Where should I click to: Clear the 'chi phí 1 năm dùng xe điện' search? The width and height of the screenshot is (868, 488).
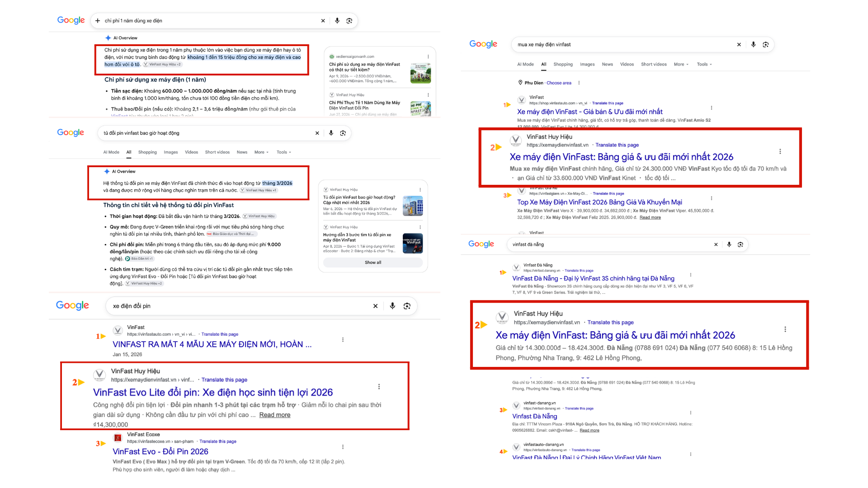323,21
